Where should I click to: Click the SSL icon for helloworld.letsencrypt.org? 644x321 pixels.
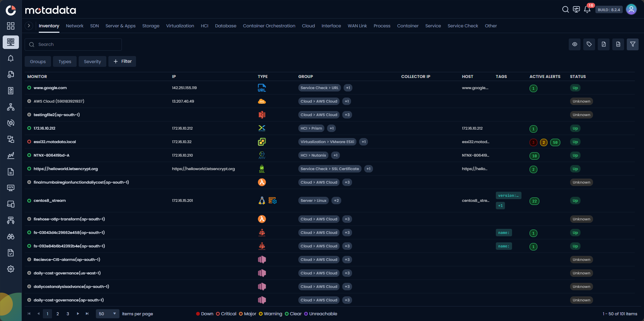tap(262, 169)
